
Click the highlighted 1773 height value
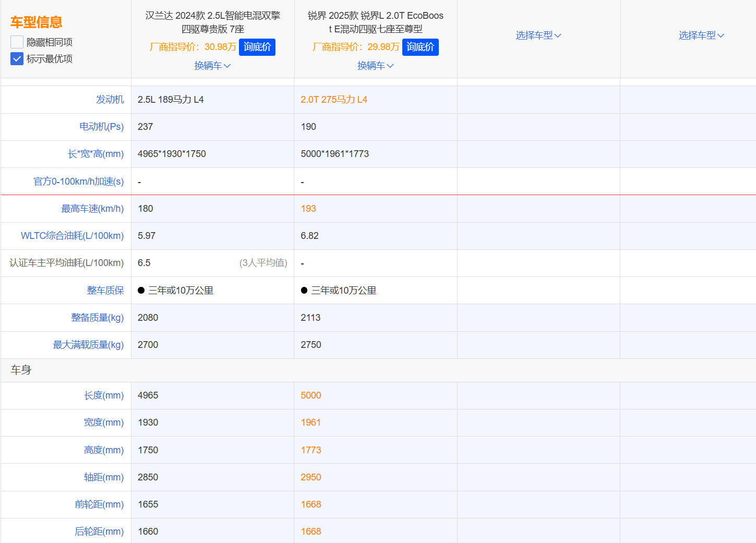pos(311,450)
